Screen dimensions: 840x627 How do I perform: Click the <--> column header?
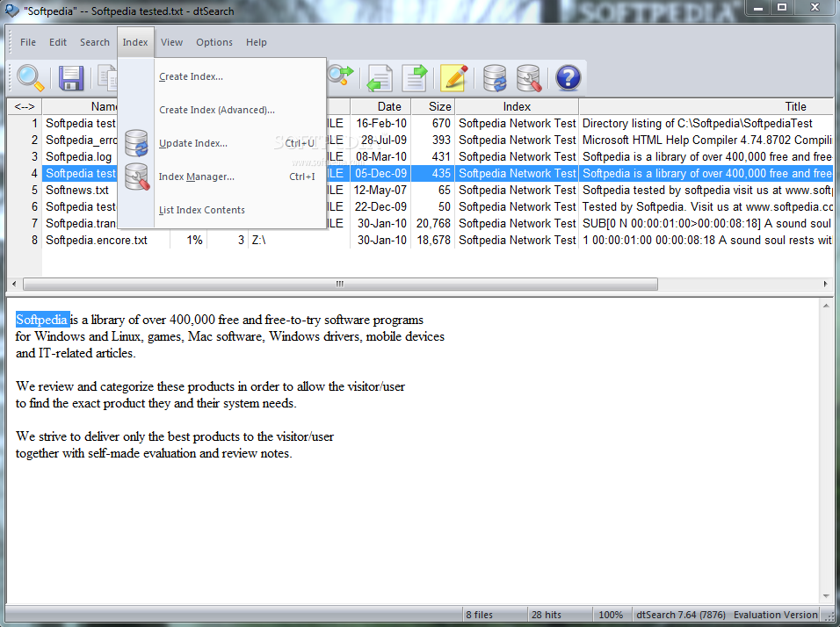click(25, 106)
